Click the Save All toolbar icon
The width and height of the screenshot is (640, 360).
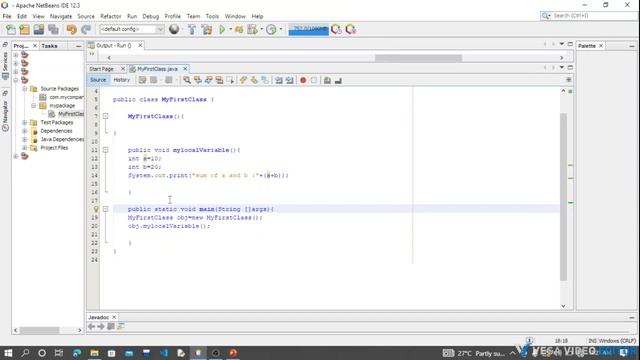pos(53,29)
